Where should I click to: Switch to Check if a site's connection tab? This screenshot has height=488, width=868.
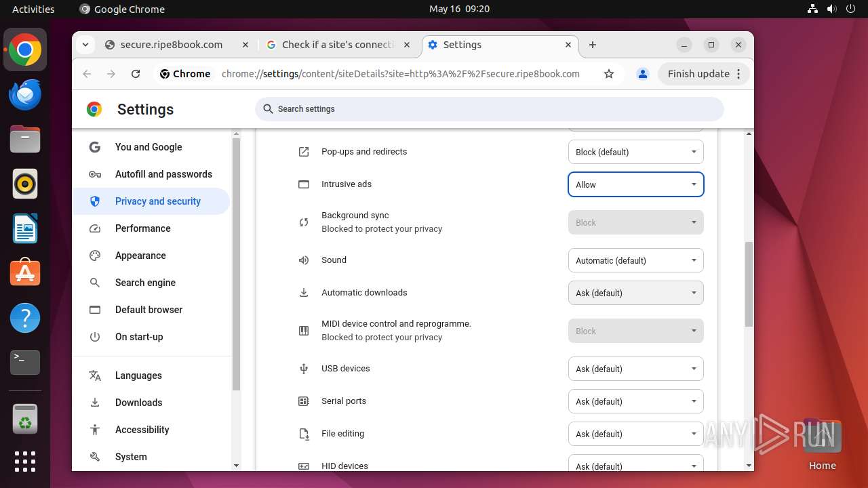(338, 45)
